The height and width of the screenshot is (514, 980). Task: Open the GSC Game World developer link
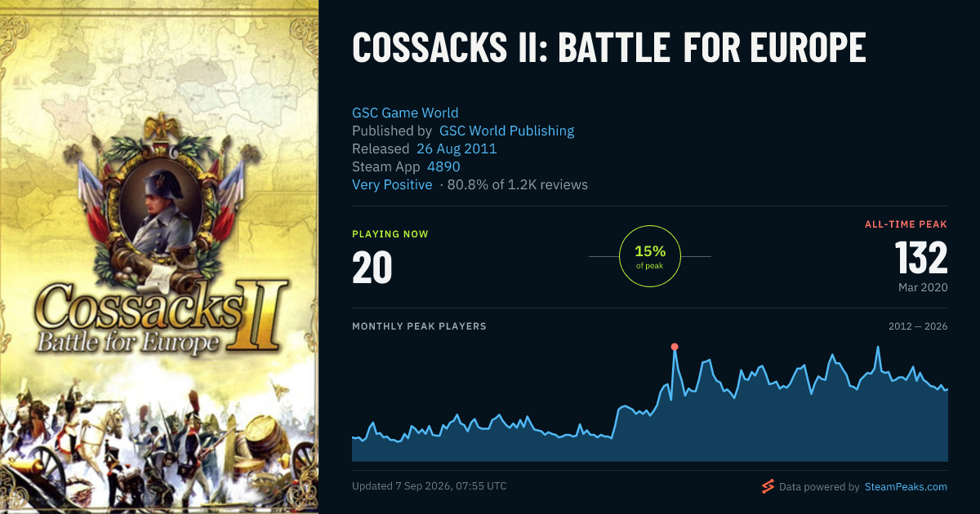point(405,113)
